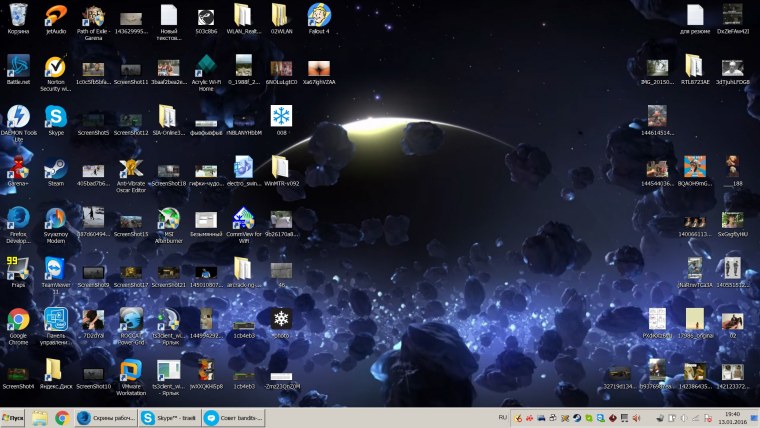Open the Новый текстовый document file
This screenshot has height=428, width=760.
168,22
